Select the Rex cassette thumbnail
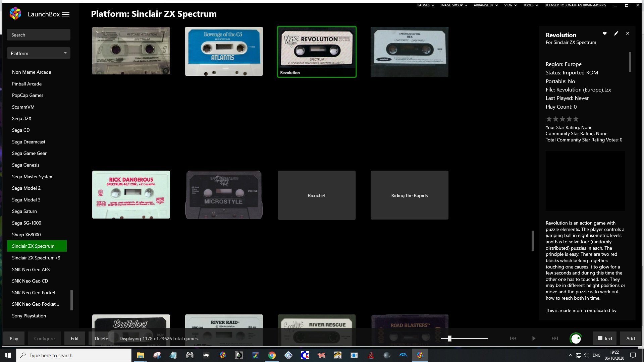 point(409,52)
